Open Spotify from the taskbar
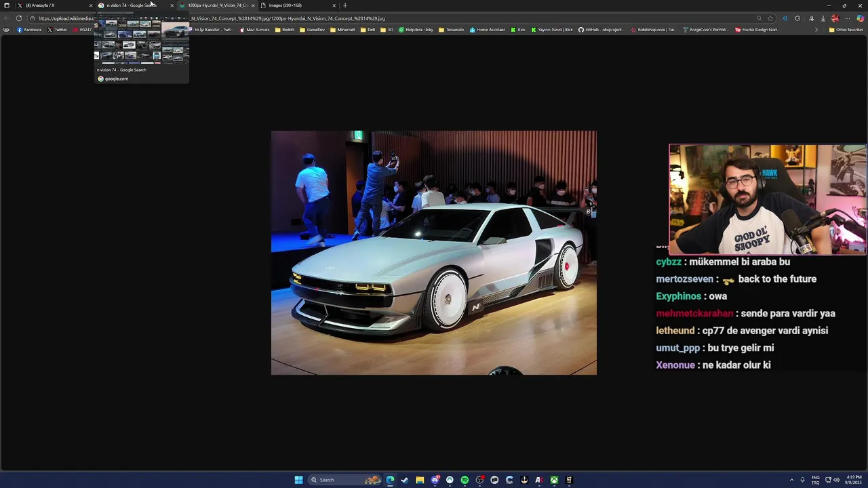868x488 pixels. 465,480
